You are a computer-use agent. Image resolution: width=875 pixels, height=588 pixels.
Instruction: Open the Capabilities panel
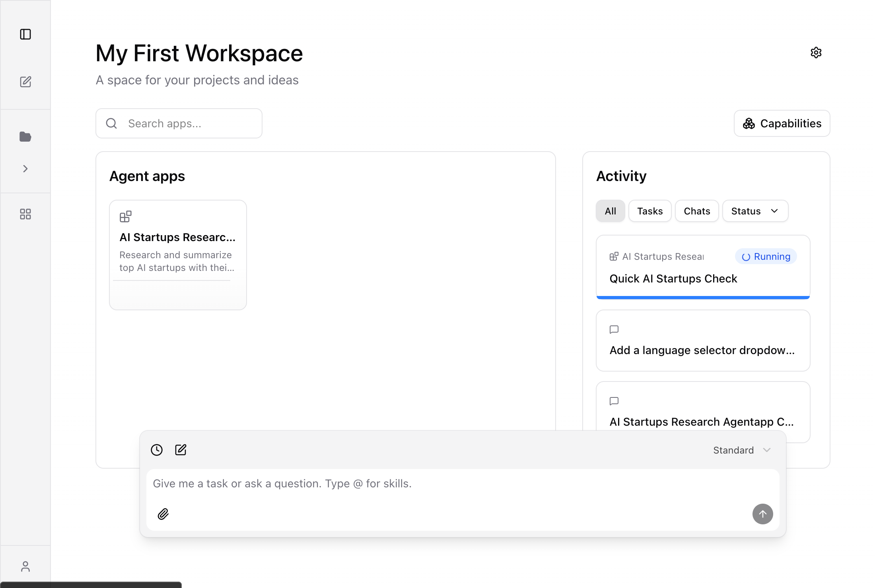tap(781, 123)
